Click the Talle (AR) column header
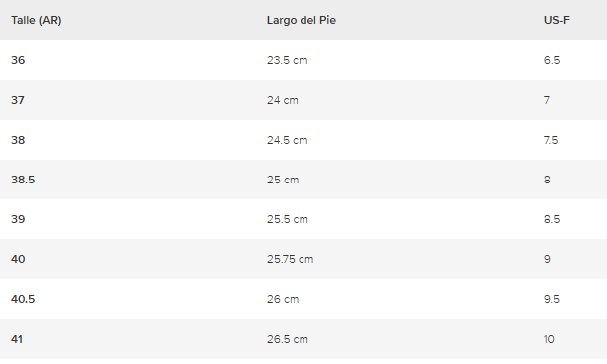 pos(36,20)
